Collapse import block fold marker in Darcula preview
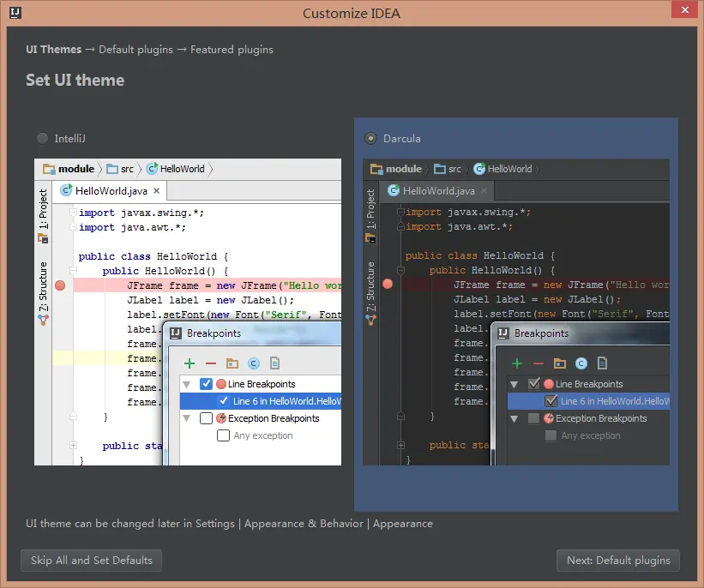The height and width of the screenshot is (588, 704). [x=401, y=212]
